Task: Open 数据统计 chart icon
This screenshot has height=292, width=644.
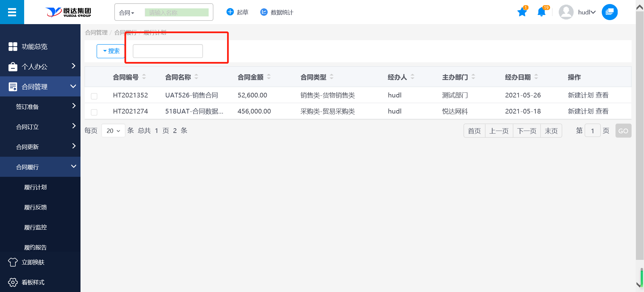Action: [x=264, y=12]
